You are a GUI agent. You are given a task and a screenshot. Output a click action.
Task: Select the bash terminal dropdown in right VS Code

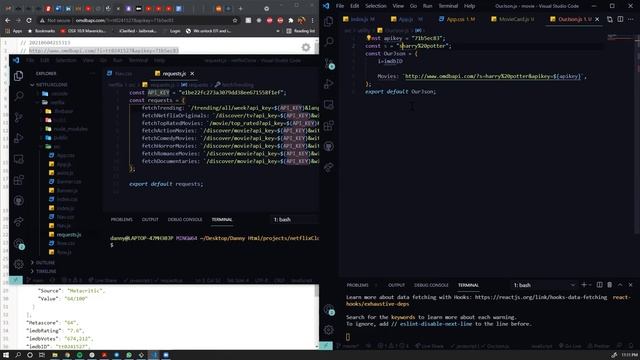[x=544, y=285]
